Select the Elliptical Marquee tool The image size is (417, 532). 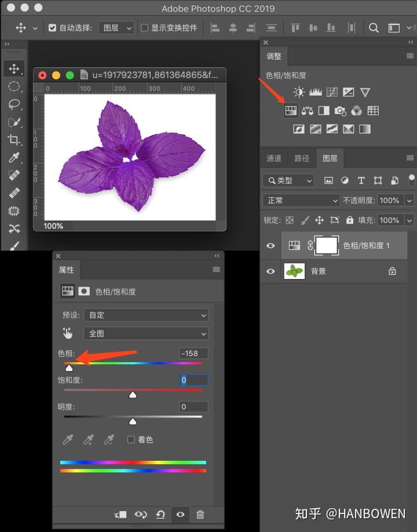[x=14, y=86]
